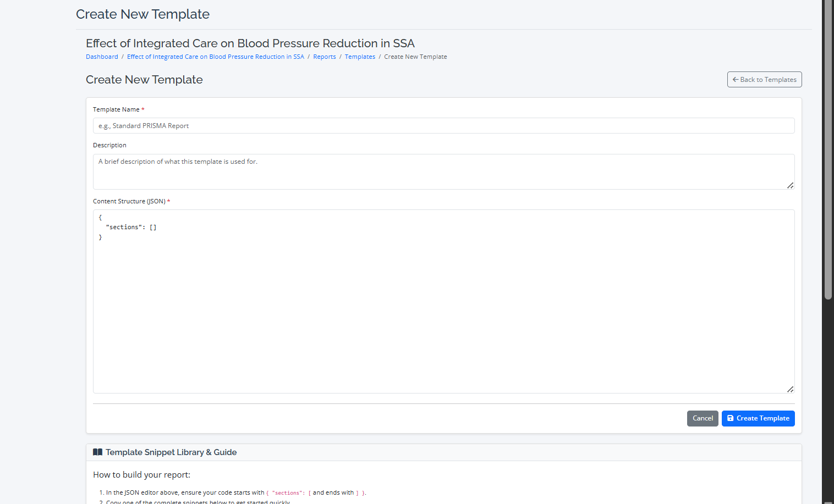
Task: Place cursor in the Content Structure JSON editor
Action: (x=443, y=301)
